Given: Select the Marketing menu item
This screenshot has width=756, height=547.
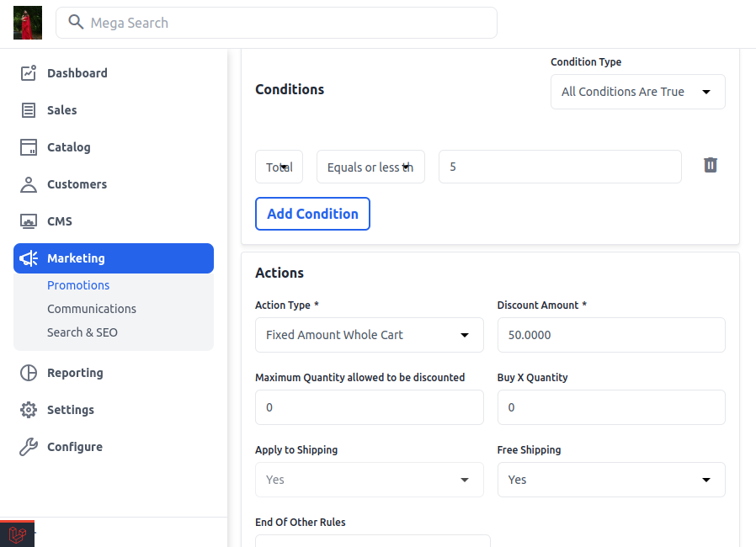Looking at the screenshot, I should tap(114, 258).
